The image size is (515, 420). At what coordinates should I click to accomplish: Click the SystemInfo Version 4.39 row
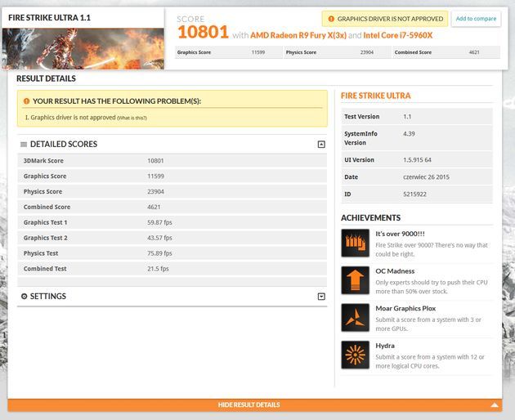click(417, 138)
